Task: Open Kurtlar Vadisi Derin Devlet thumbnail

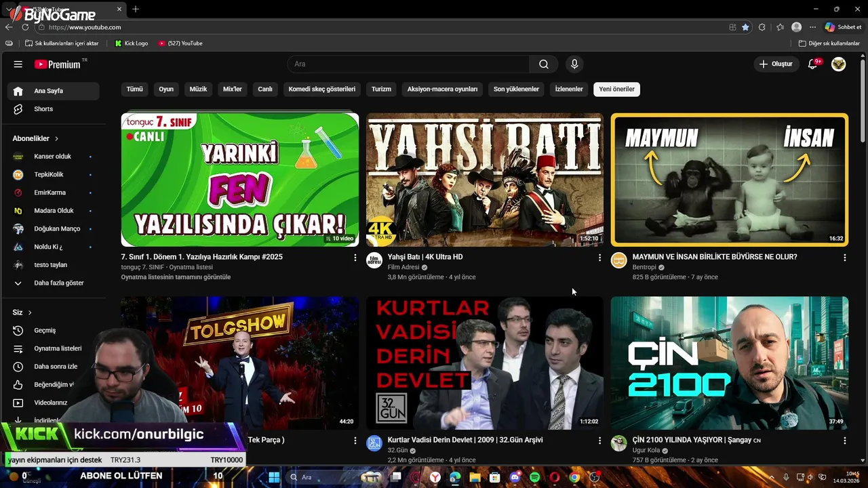Action: (x=485, y=363)
